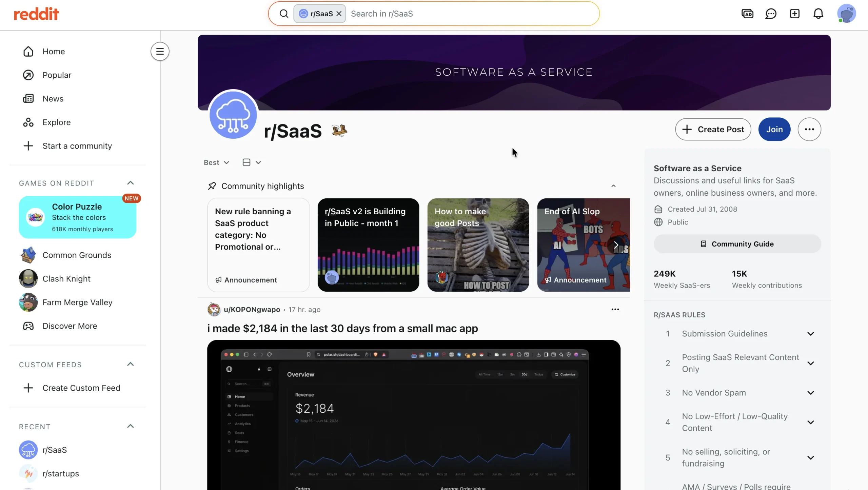Open Clash Knight game

78,279
